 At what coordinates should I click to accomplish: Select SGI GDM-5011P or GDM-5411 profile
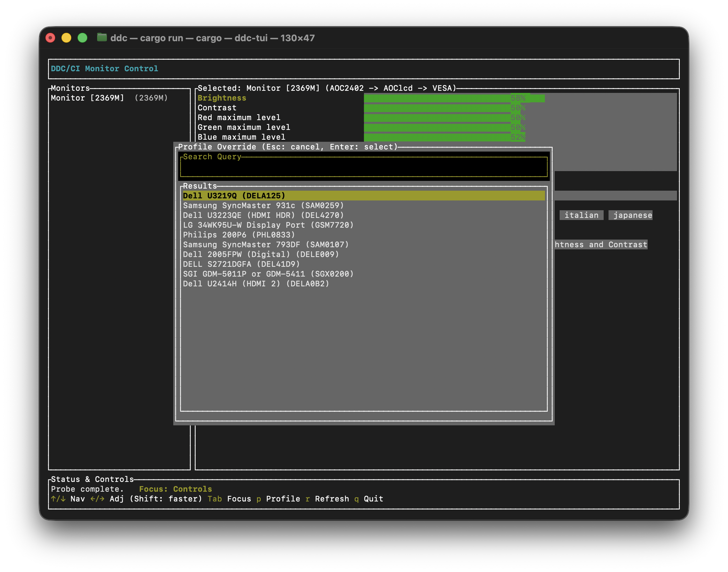(364, 274)
